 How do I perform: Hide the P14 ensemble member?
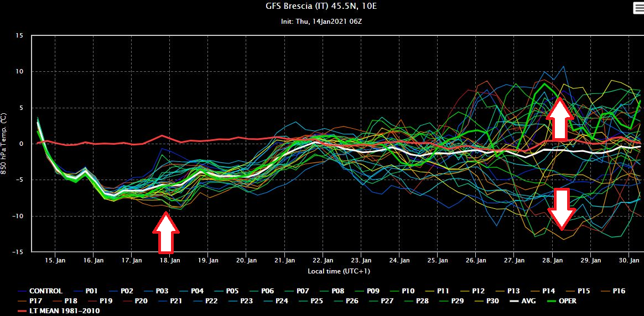pyautogui.click(x=542, y=291)
